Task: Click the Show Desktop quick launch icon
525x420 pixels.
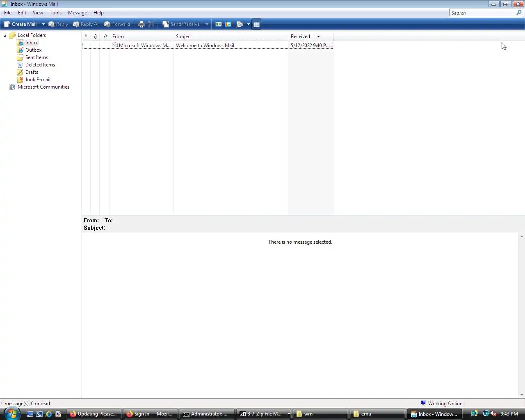Action: [30, 414]
